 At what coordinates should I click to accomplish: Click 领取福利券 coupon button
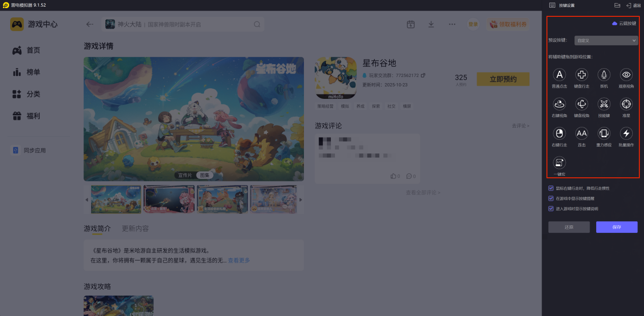click(508, 24)
